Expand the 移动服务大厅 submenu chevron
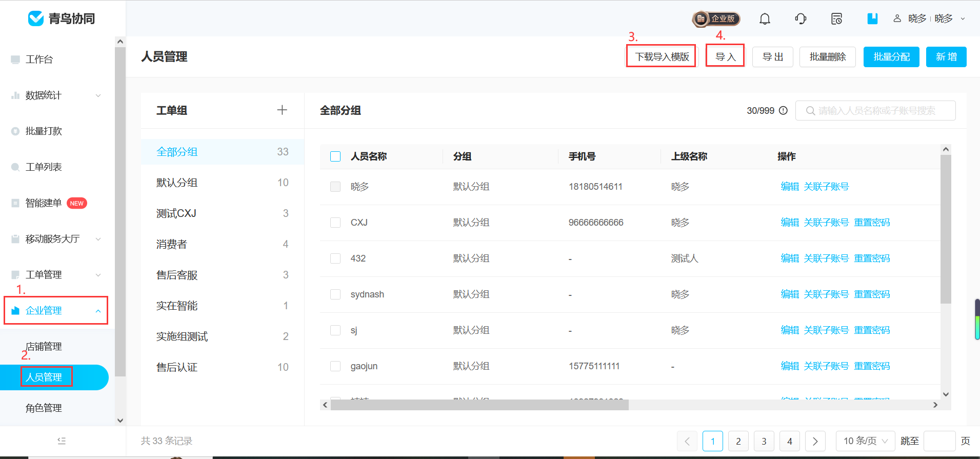 (x=98, y=239)
